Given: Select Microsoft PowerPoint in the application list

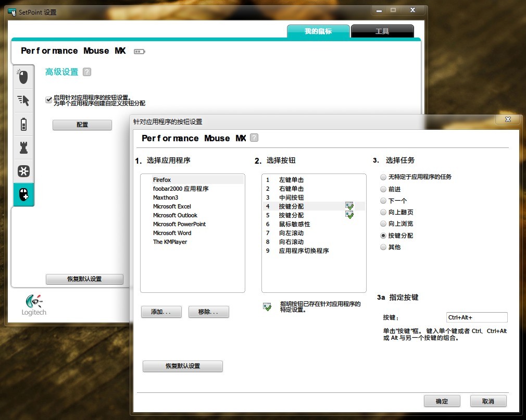Looking at the screenshot, I should pos(193,224).
